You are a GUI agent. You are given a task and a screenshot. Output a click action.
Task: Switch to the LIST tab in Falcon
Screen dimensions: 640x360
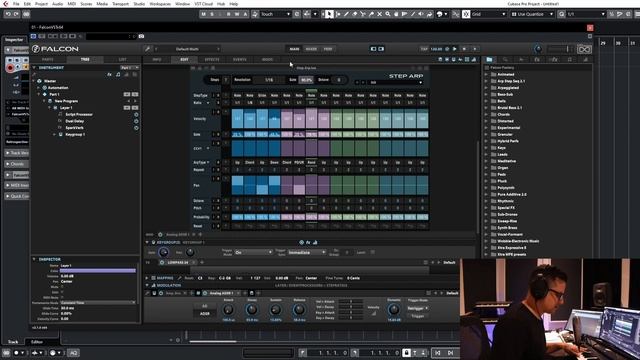click(122, 60)
